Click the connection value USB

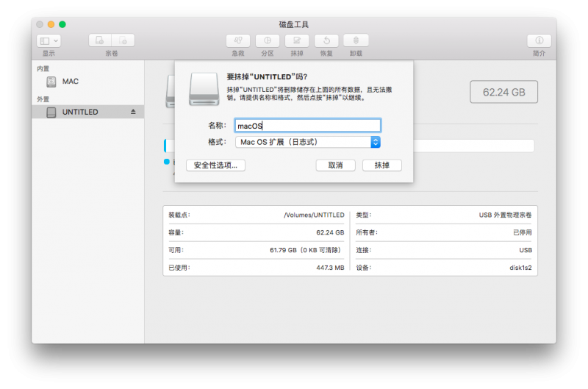tap(526, 250)
